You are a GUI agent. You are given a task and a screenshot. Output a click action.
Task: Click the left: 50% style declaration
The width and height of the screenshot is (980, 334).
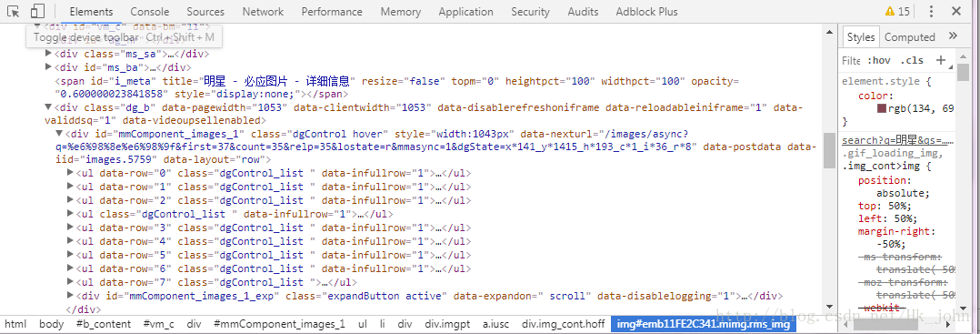pyautogui.click(x=887, y=218)
